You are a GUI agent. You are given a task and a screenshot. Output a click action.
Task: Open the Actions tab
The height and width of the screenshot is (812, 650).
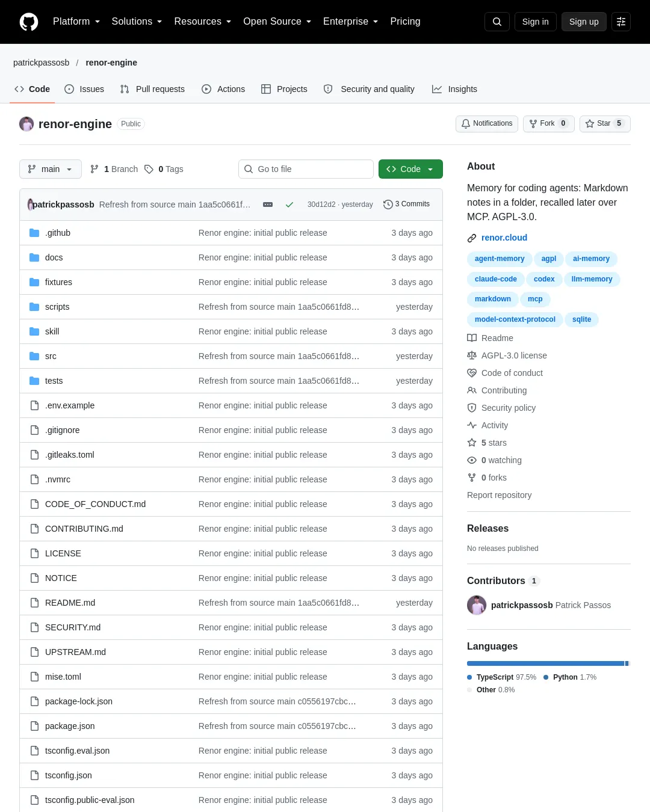pos(223,89)
